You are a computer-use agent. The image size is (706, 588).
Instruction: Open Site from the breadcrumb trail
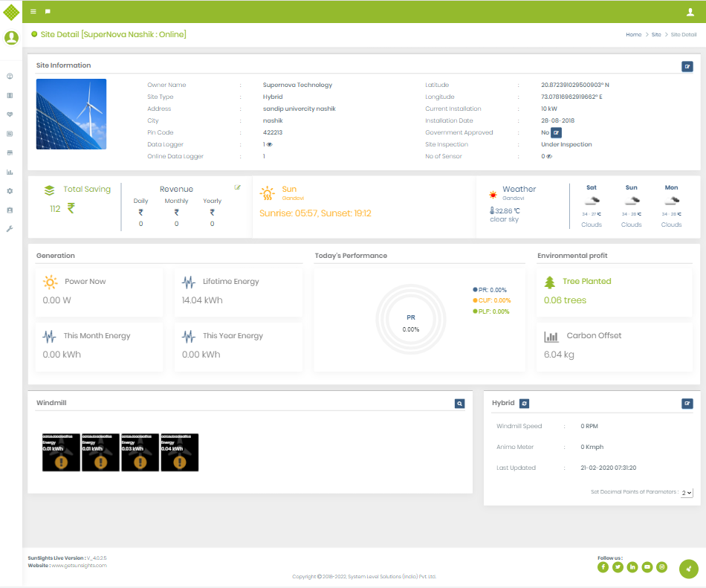point(655,34)
